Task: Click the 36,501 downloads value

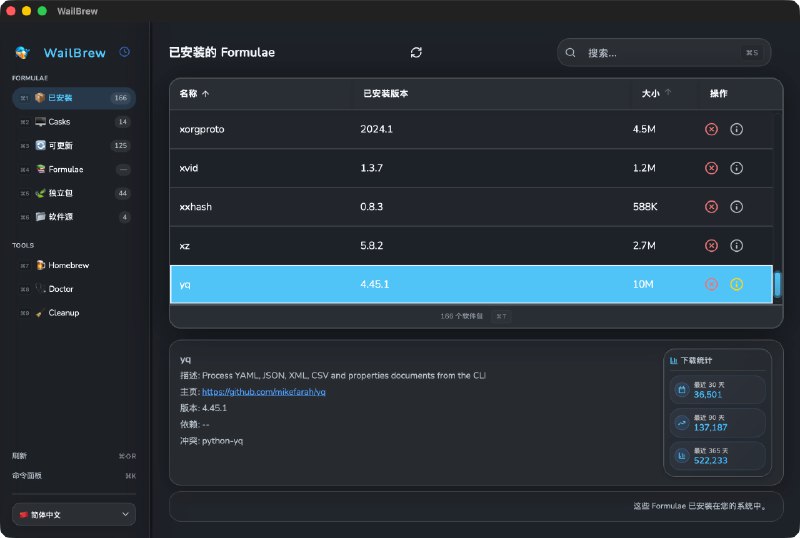Action: coord(708,395)
